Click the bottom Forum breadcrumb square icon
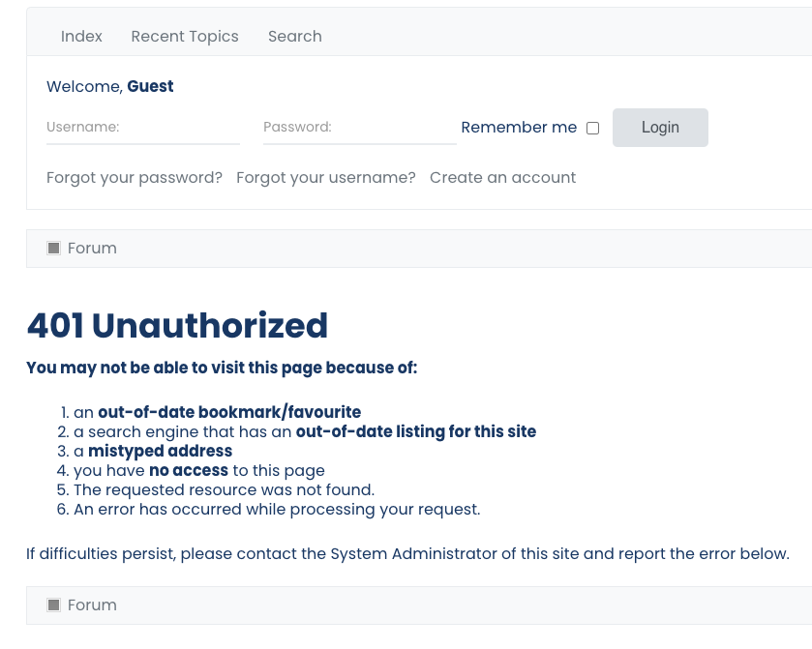The image size is (812, 649). point(54,605)
